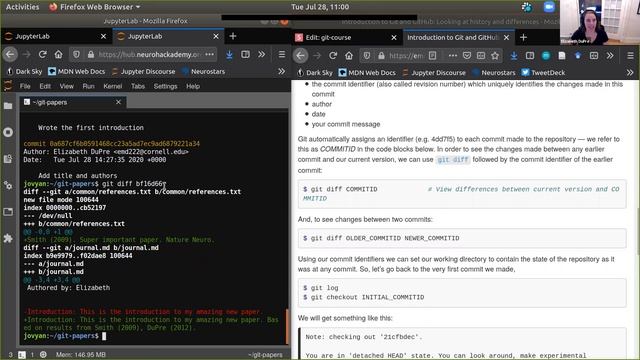Viewport: 640px width, 360px height.
Task: Open the JupyterLab Tabs menu
Action: [x=138, y=86]
